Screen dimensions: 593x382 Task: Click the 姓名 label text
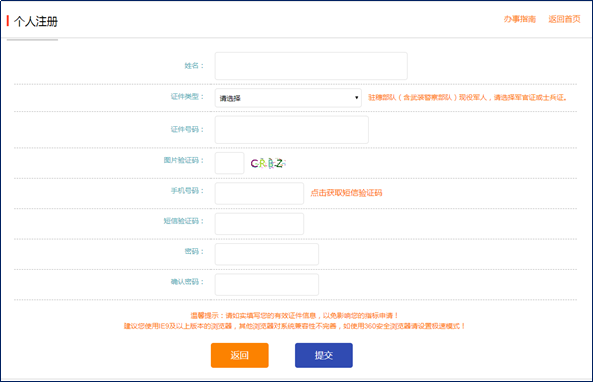(x=194, y=66)
